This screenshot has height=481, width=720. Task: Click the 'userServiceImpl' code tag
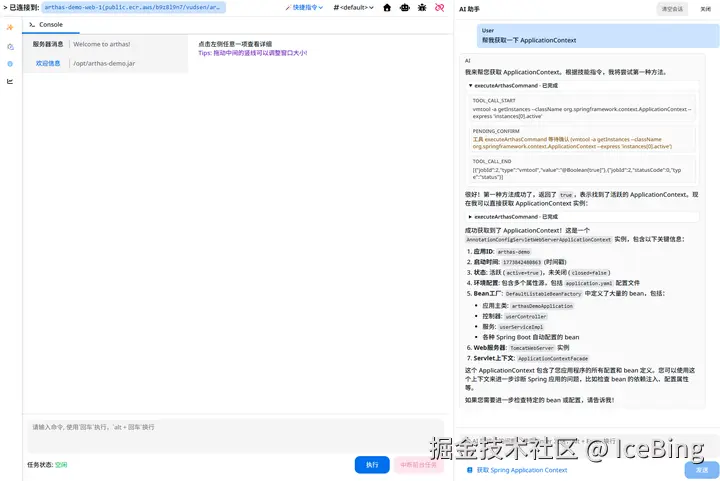tap(521, 327)
